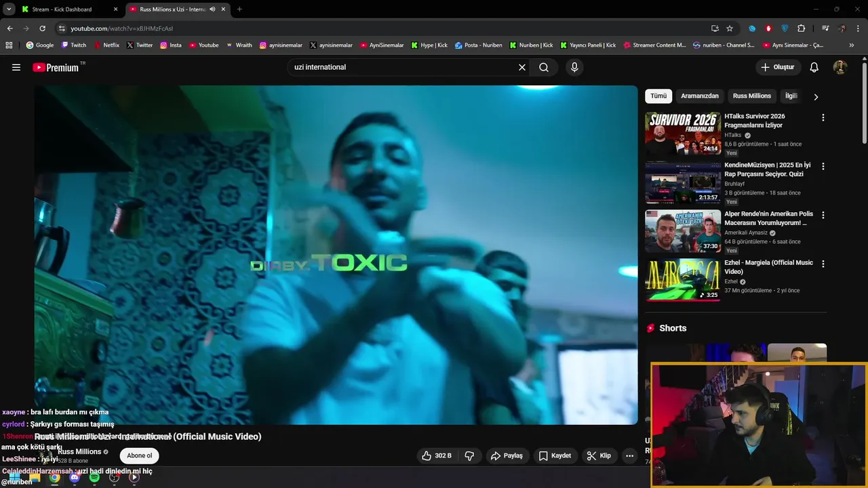
Task: Open the Twitch bookmark
Action: [x=74, y=45]
